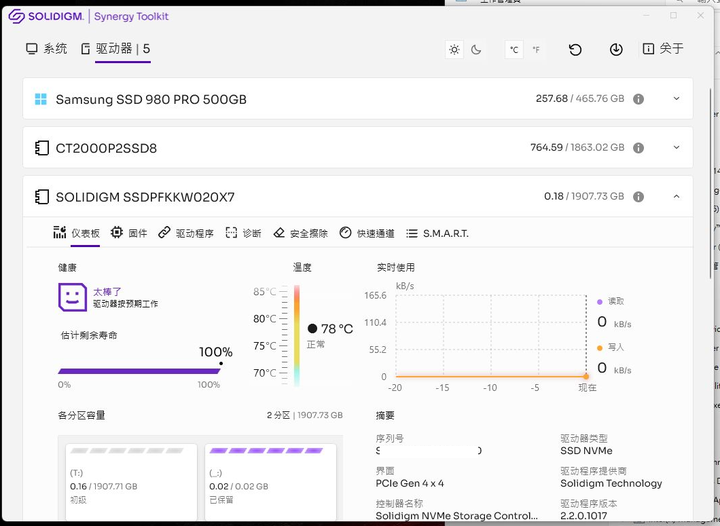
Task: Click Windows icon on Samsung SSD row
Action: 41,99
